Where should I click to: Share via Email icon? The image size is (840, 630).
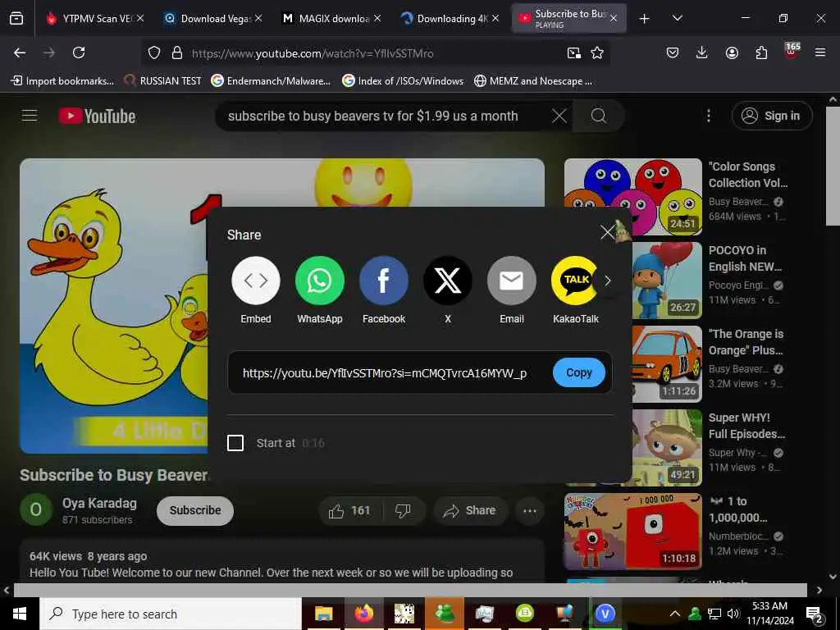pyautogui.click(x=512, y=281)
